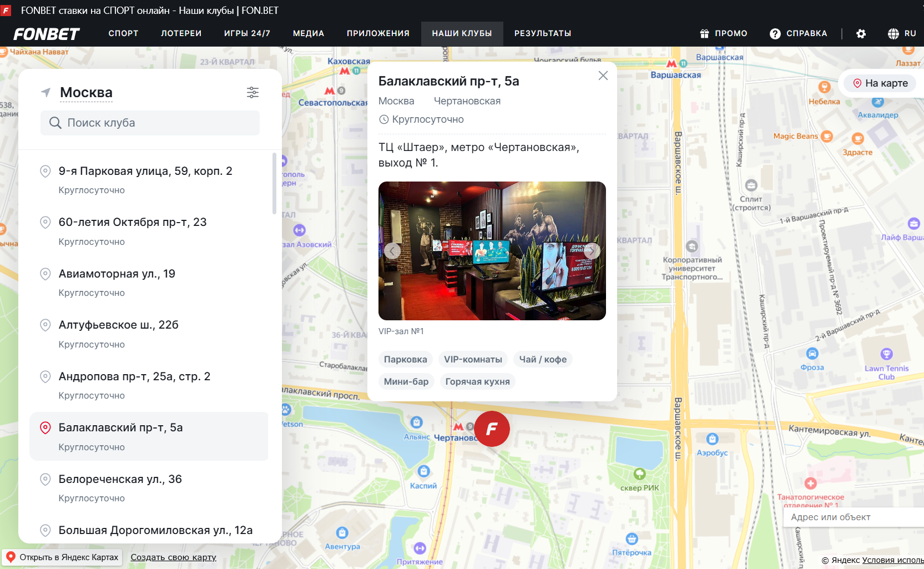Screen dimensions: 924x569
Task: Select club 9-я Парковая улица, 59, корп. 2
Action: coord(149,180)
